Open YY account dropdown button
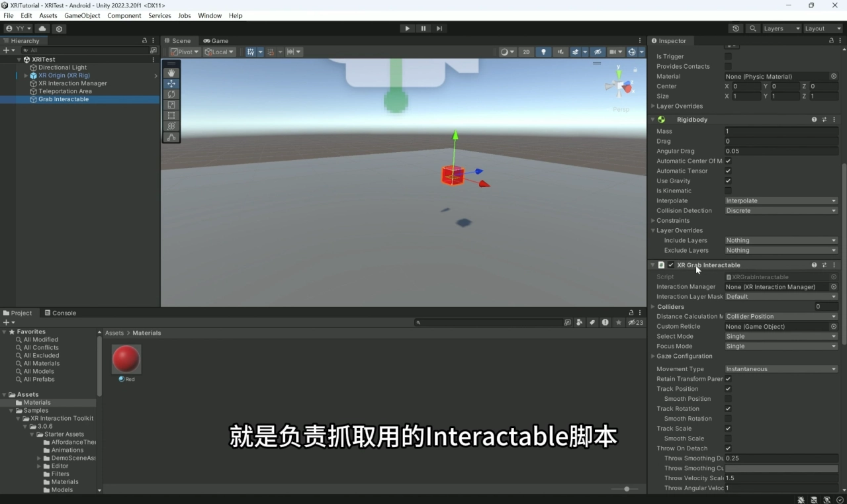Image resolution: width=847 pixels, height=504 pixels. point(19,28)
